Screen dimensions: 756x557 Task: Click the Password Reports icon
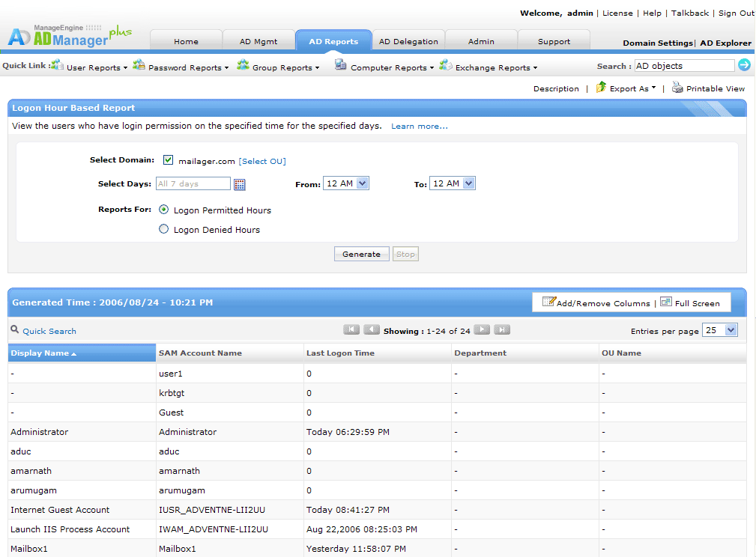click(x=139, y=64)
